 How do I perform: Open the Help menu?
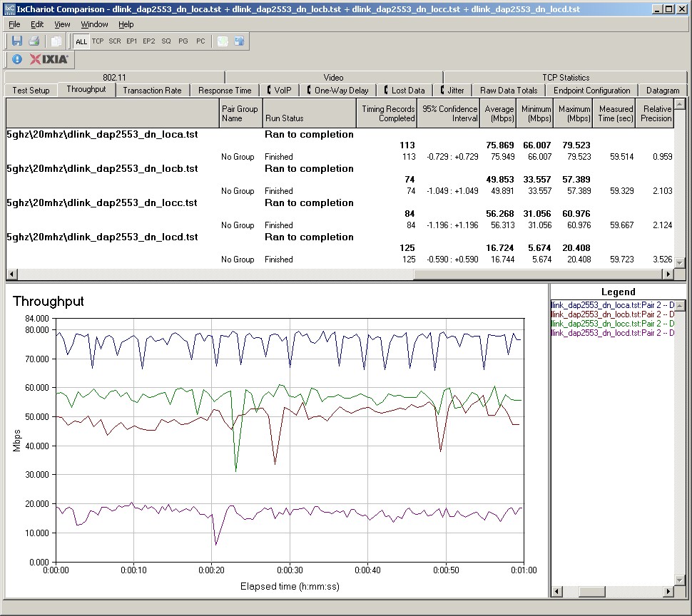(x=126, y=24)
